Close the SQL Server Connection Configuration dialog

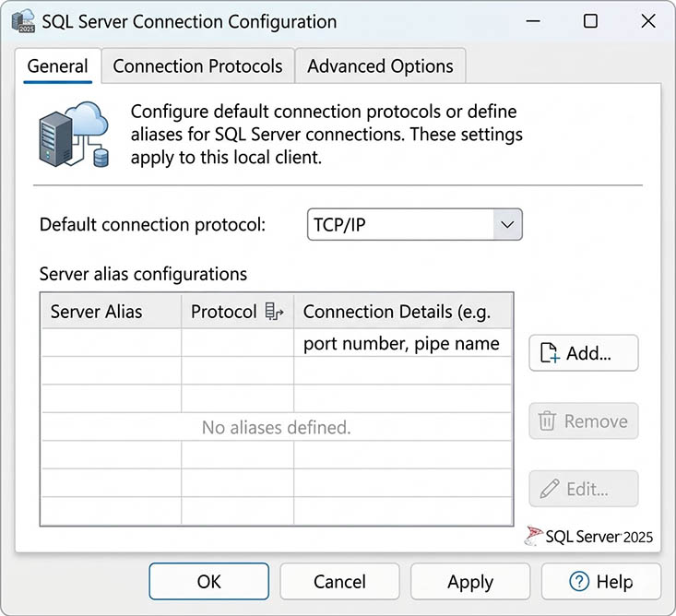(648, 21)
